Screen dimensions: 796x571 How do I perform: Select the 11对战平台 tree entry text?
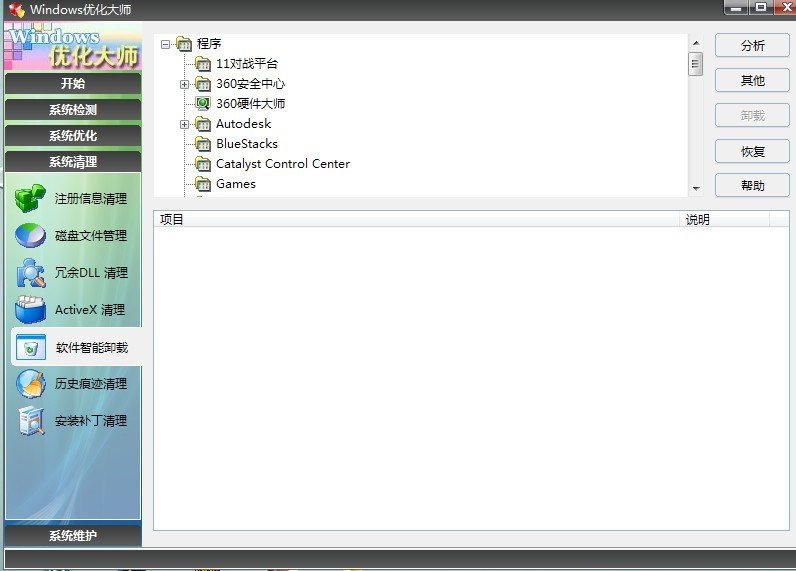pyautogui.click(x=247, y=64)
